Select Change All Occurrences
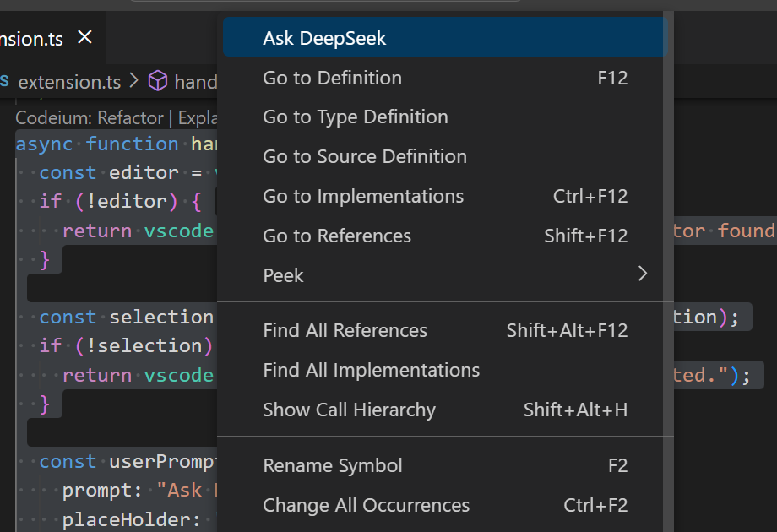Image resolution: width=777 pixels, height=532 pixels. 366,505
